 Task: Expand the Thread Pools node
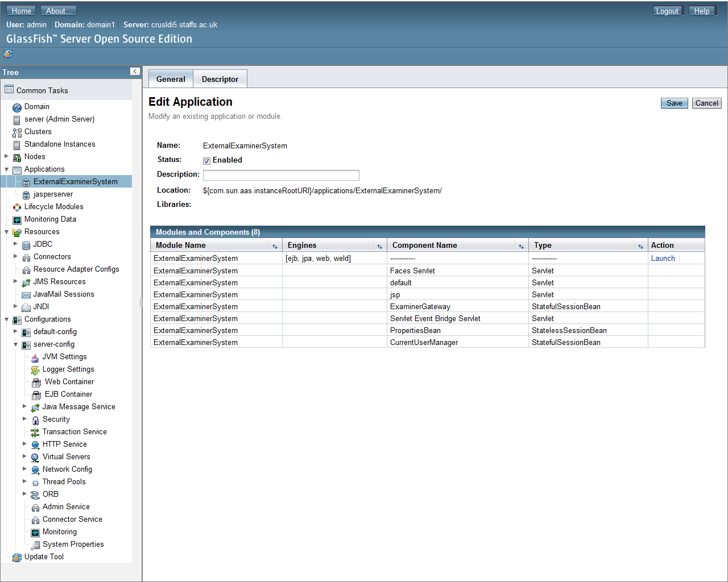pos(24,481)
